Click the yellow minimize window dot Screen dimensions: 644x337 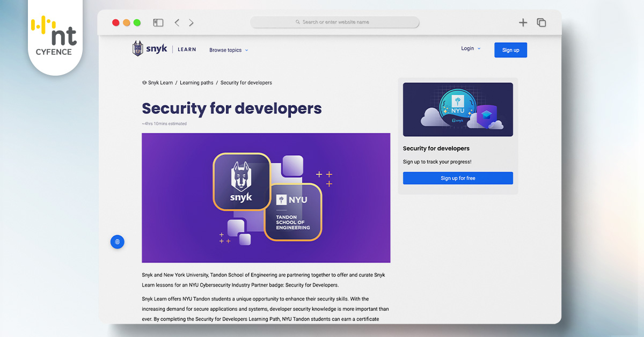pyautogui.click(x=126, y=23)
